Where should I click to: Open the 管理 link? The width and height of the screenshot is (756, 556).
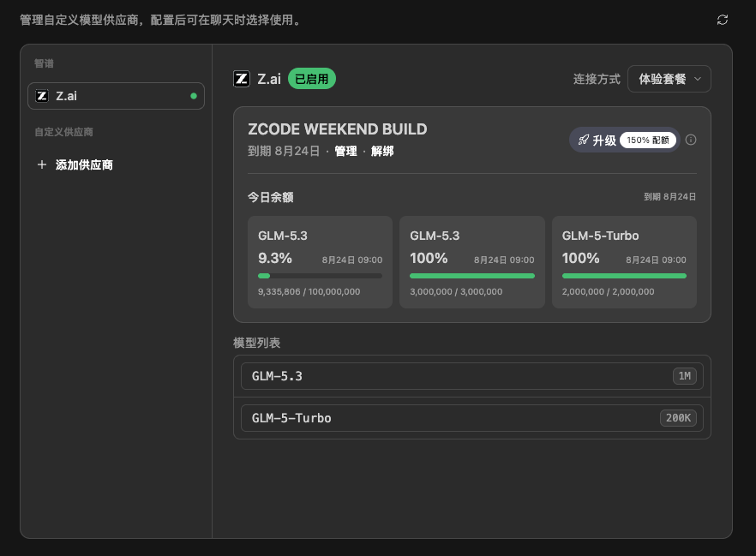coord(345,152)
